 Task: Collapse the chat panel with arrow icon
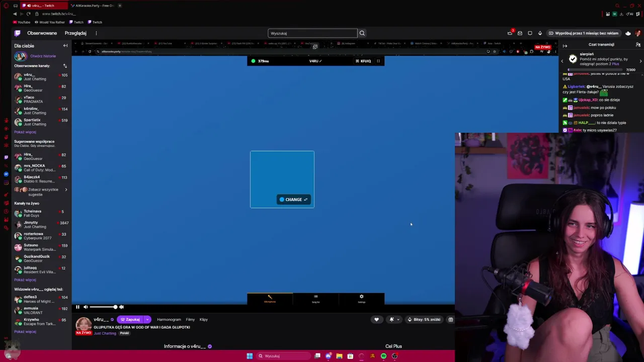565,46
